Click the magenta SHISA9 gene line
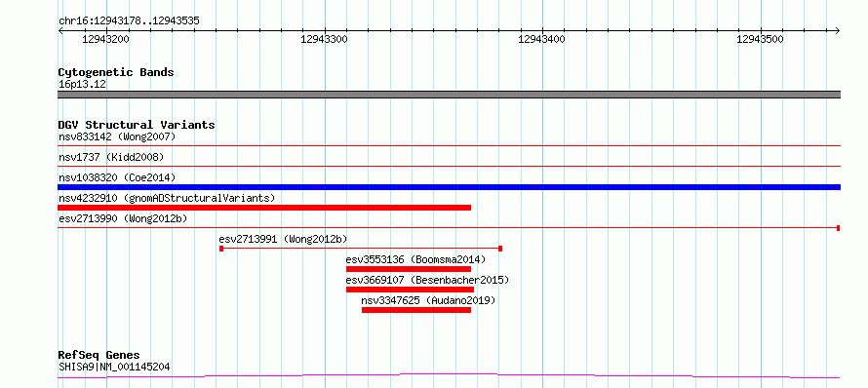The height and width of the screenshot is (388, 868). pyautogui.click(x=449, y=376)
